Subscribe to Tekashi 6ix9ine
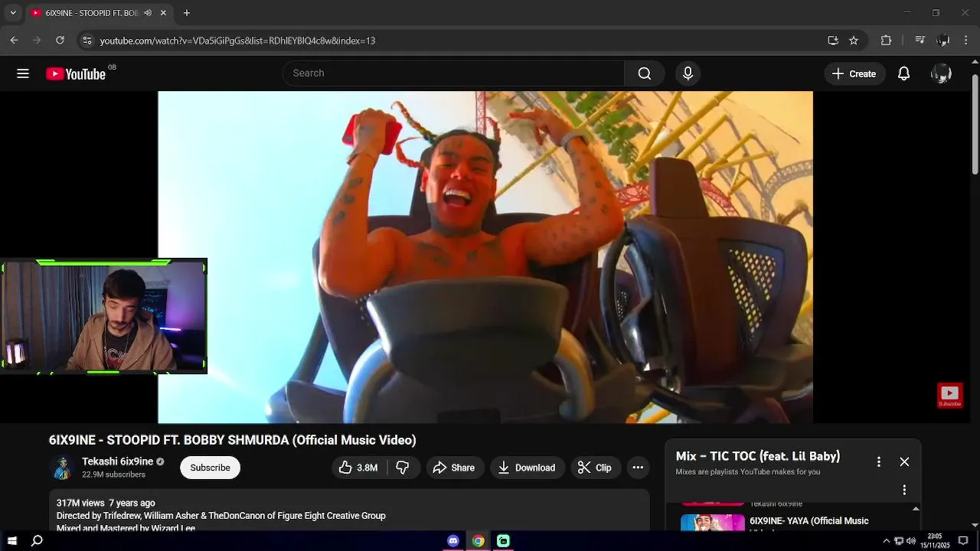Viewport: 980px width, 551px height. pos(210,468)
